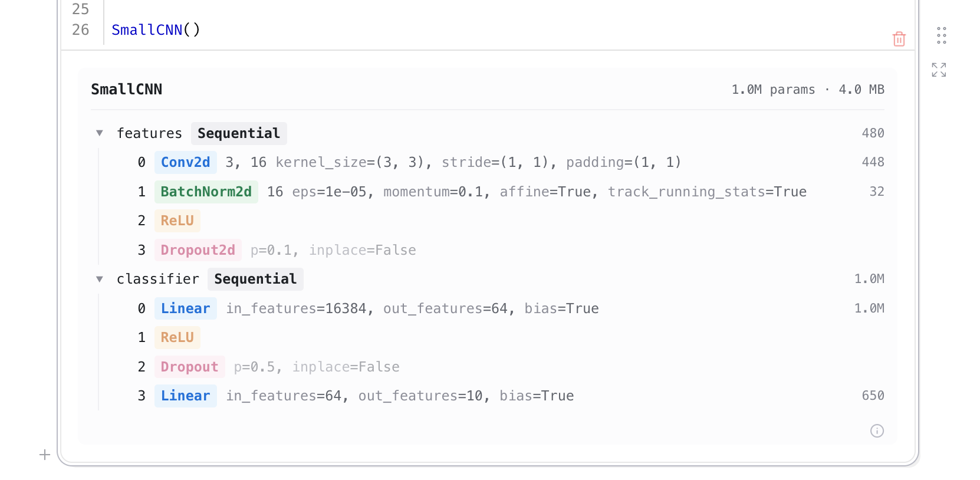The height and width of the screenshot is (480, 980).
Task: Click the last Linear layer badge
Action: pyautogui.click(x=185, y=396)
